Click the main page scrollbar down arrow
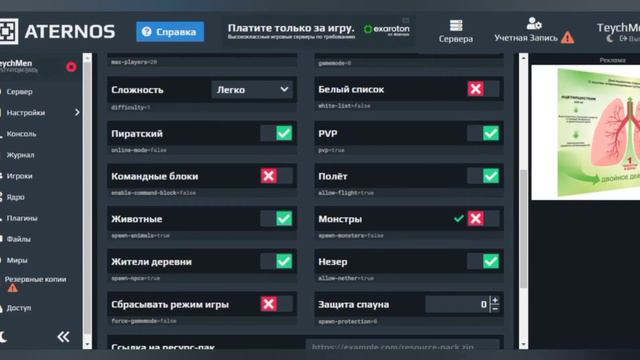 (524, 344)
